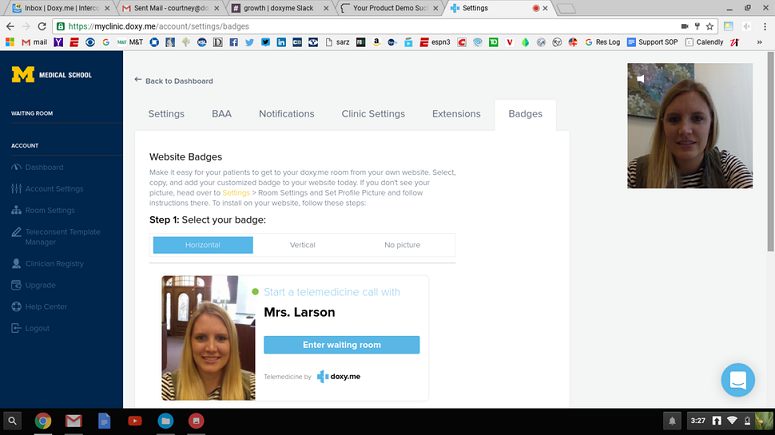Select the No picture badge style
Viewport: 775px width, 435px height.
coord(402,245)
